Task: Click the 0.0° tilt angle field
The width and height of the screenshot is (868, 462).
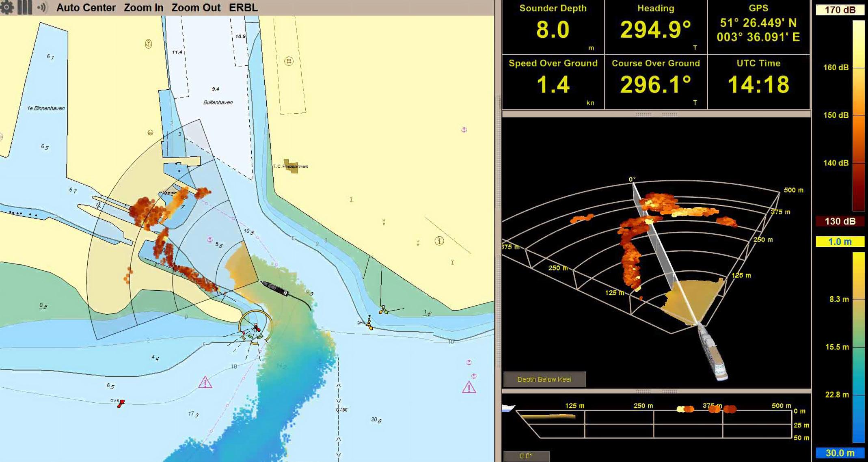Action: [x=526, y=456]
